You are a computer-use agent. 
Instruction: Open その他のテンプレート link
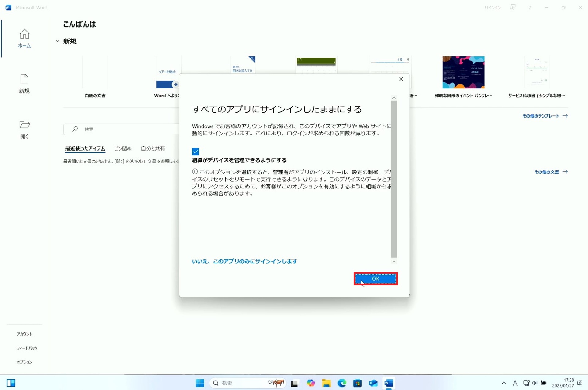[545, 116]
